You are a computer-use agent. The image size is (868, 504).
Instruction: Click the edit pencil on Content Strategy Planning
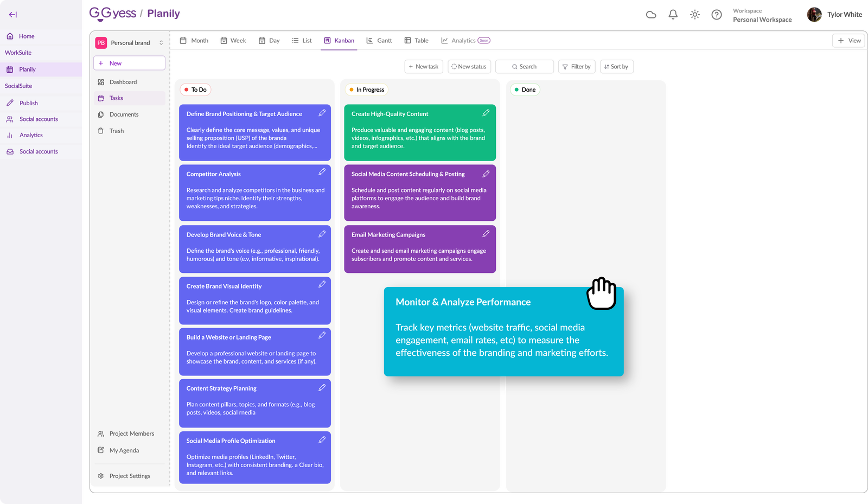[x=322, y=387]
